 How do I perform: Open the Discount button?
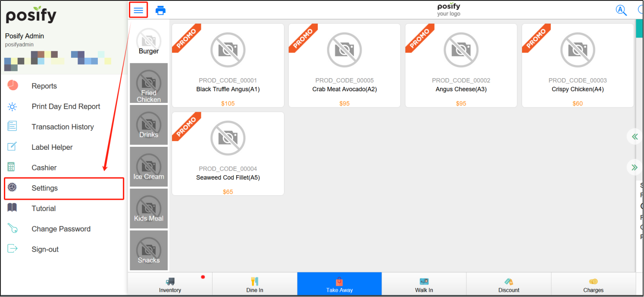(509, 284)
